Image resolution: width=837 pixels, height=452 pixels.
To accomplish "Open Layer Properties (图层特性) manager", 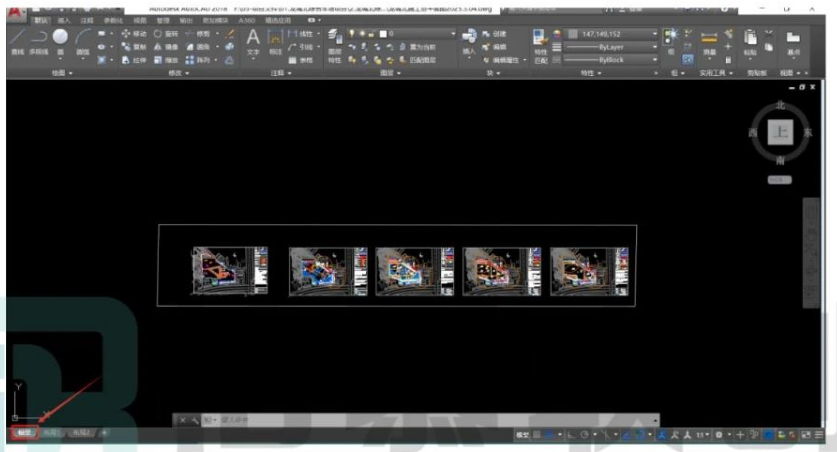I will point(335,46).
